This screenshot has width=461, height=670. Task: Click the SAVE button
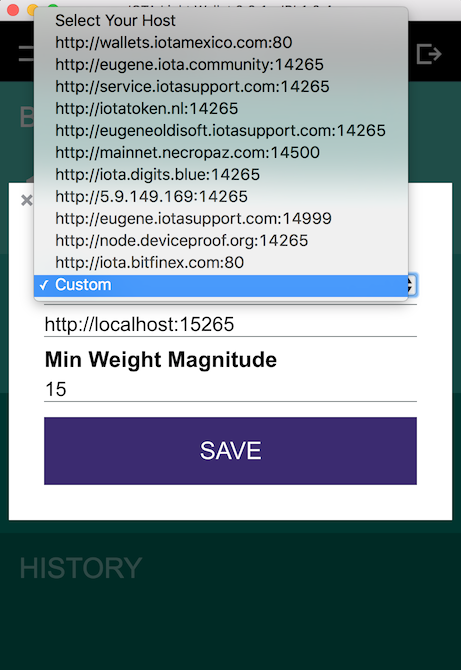point(230,451)
